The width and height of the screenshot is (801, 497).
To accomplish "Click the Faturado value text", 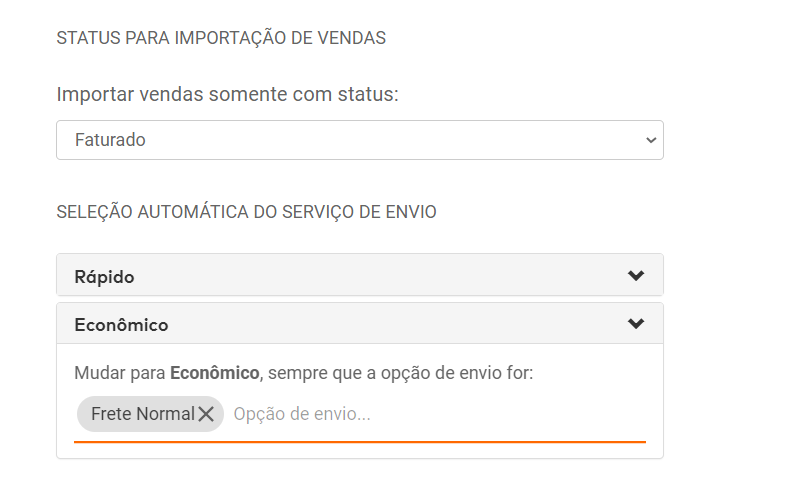I will [x=110, y=140].
